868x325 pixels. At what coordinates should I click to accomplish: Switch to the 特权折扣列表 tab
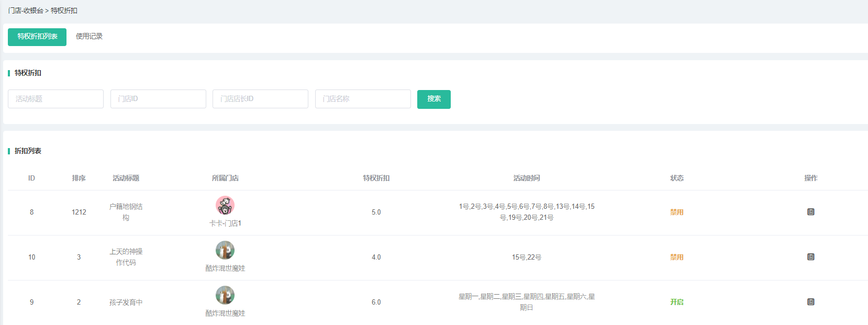pyautogui.click(x=37, y=37)
